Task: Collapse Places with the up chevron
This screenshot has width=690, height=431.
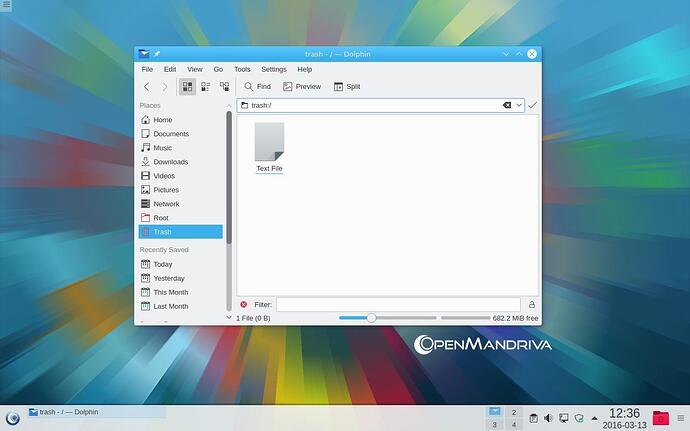Action: pyautogui.click(x=229, y=106)
